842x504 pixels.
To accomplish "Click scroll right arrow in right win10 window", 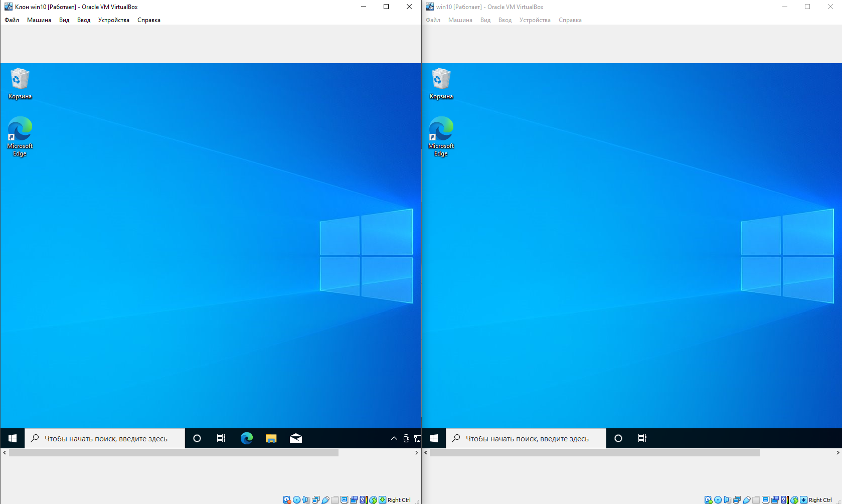I will tap(837, 452).
